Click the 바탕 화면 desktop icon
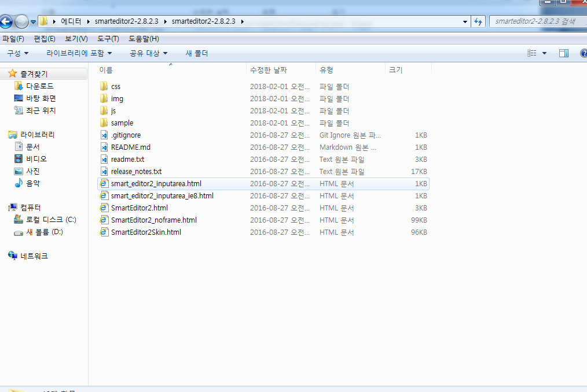 click(x=19, y=98)
